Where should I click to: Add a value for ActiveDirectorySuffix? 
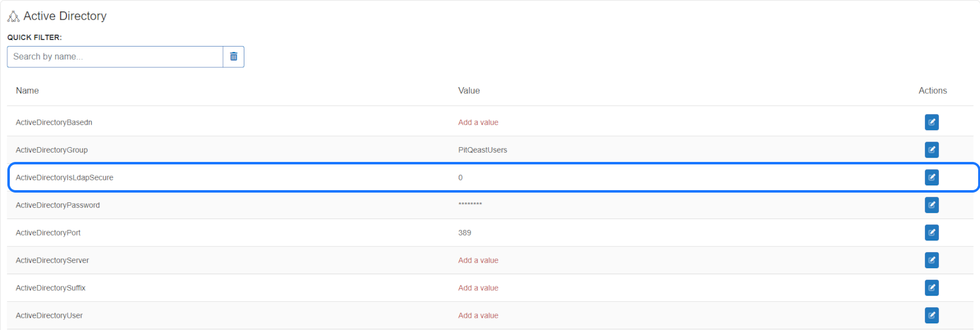(478, 288)
